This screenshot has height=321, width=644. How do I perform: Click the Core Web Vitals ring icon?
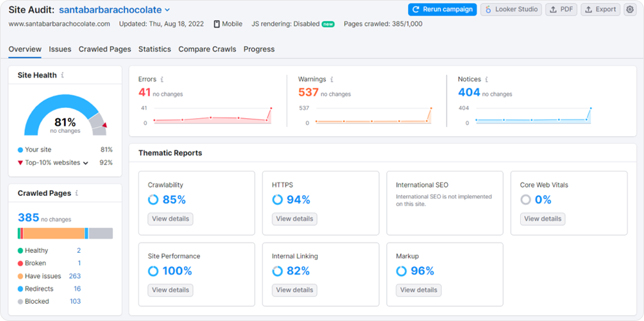pos(526,199)
